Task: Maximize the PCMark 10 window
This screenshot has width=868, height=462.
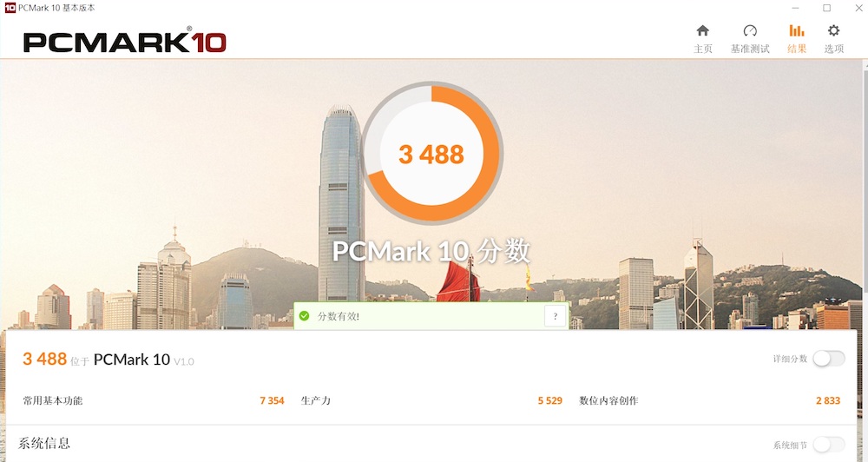Action: click(x=826, y=8)
